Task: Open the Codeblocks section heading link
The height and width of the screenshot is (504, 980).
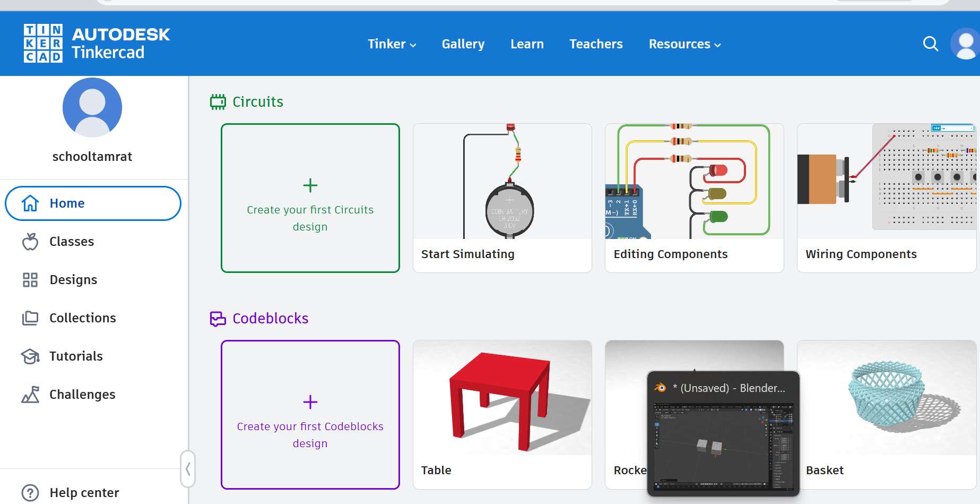Action: 271,319
